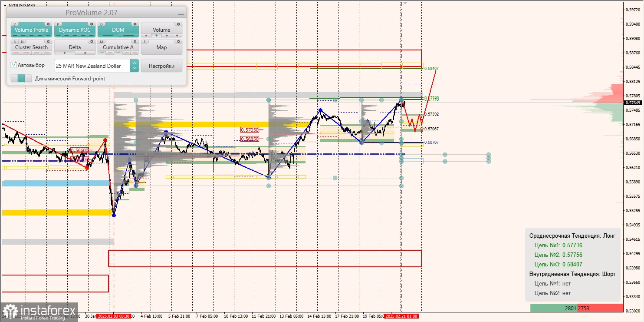The image size is (644, 322).
Task: Open Dynamic POC gear settings
Action: [92, 24]
